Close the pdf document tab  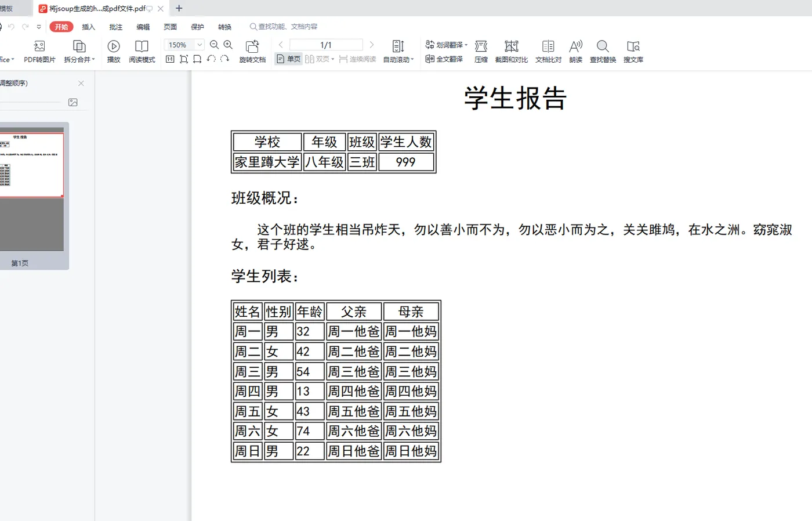pyautogui.click(x=161, y=9)
